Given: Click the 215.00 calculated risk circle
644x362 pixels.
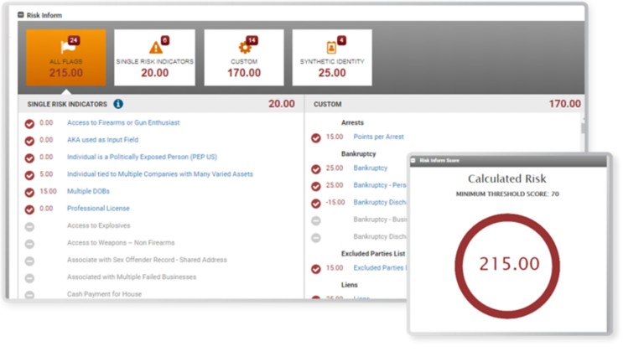Looking at the screenshot, I should tap(507, 265).
